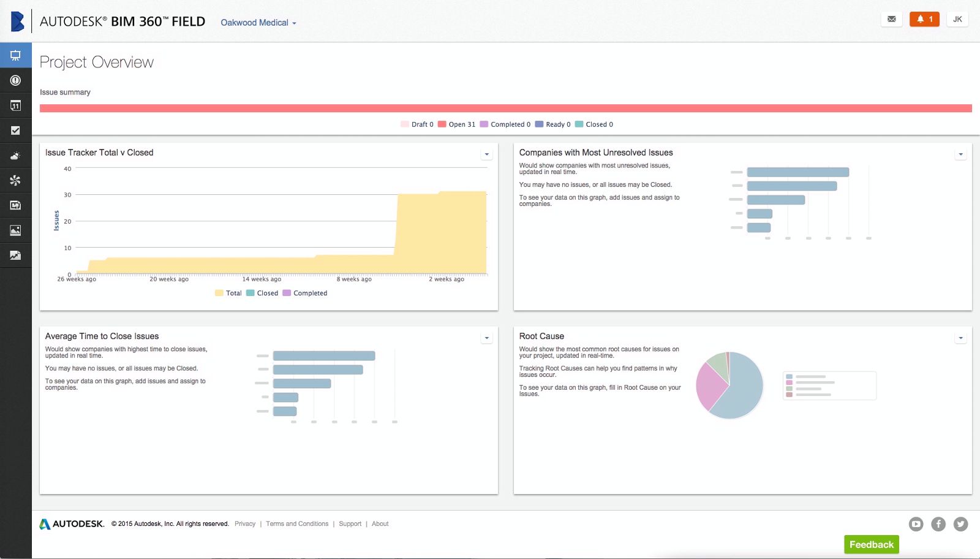Click the Autodesk footer logo
Screen dimensions: 980x559
72,524
